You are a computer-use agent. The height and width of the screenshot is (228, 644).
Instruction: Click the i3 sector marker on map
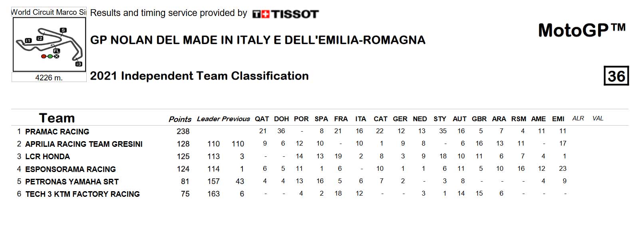pos(79,64)
